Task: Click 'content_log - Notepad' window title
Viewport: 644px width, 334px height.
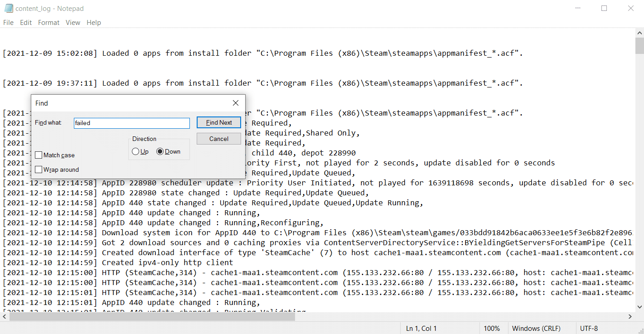Action: point(49,9)
